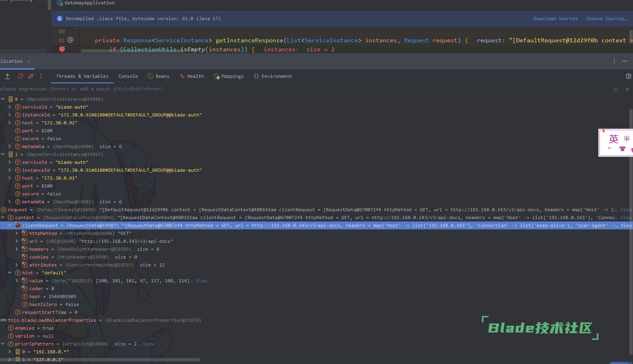The image size is (633, 364).
Task: Click the punctuation icon in IME widget
Action: click(x=610, y=148)
